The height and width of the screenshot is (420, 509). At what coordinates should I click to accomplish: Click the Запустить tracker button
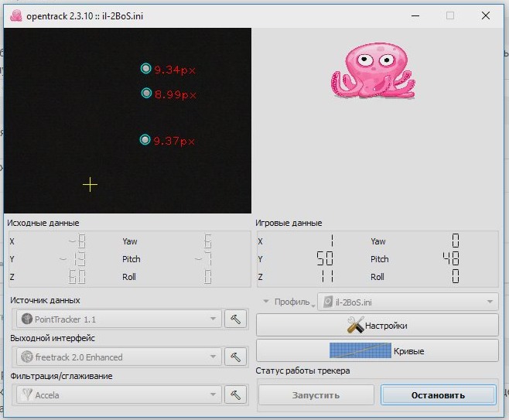point(316,395)
